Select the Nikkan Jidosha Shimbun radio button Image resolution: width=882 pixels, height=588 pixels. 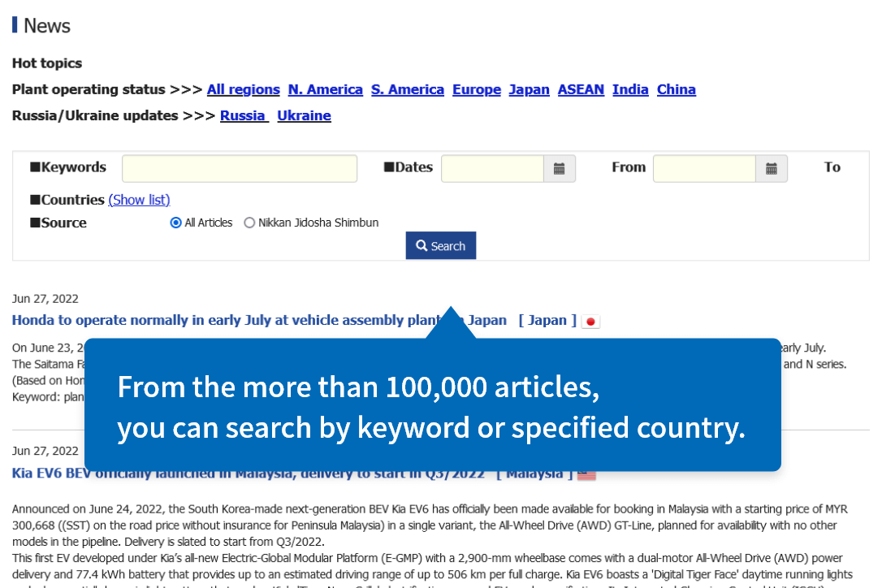249,223
